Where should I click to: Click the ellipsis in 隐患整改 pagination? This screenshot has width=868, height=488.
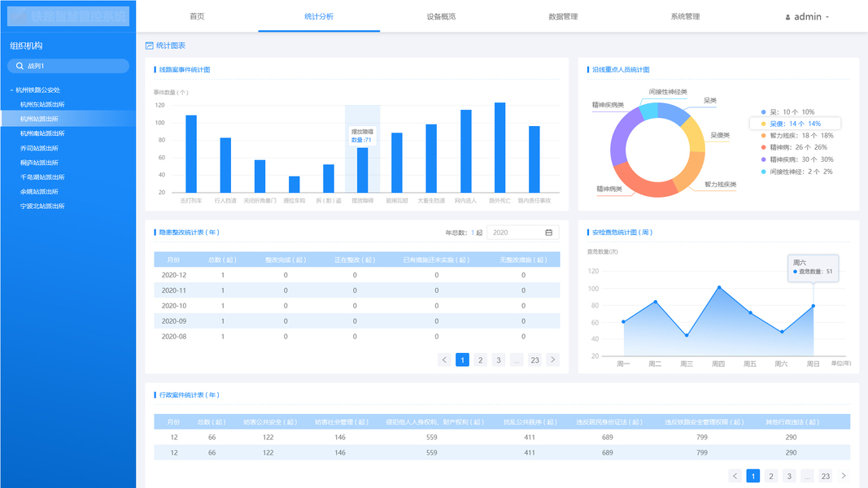517,359
